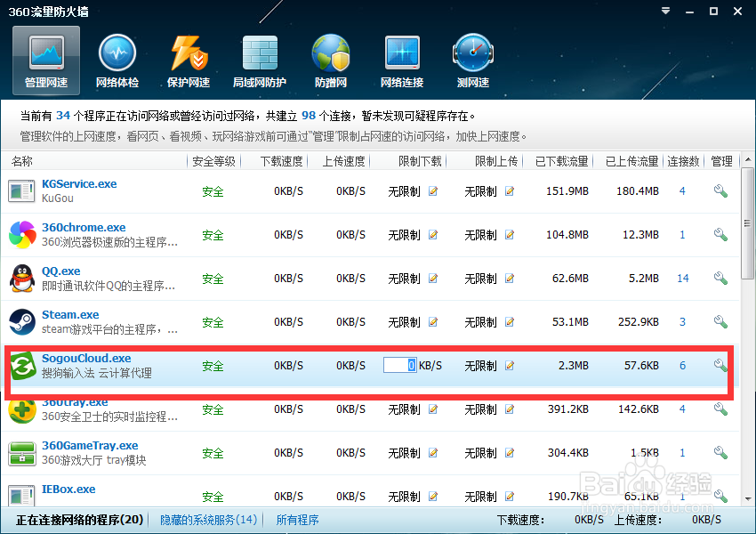The image size is (756, 534).
Task: Switch to 所有程序 tab
Action: point(297,520)
